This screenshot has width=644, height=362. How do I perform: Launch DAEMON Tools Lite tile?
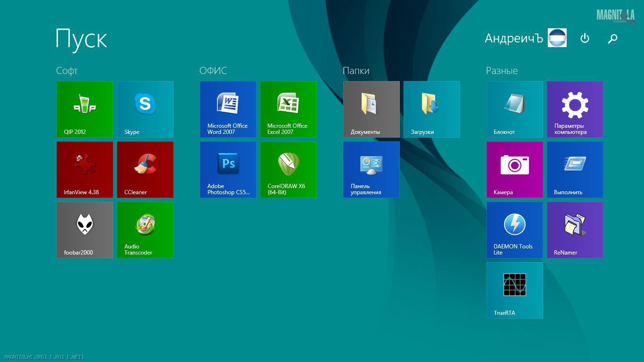tap(515, 230)
